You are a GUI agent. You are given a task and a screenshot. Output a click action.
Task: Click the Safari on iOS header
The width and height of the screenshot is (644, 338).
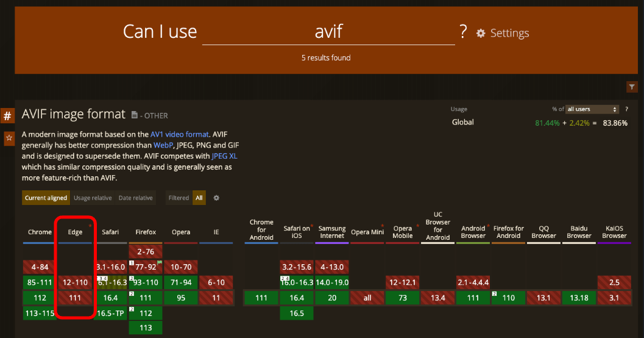(297, 232)
